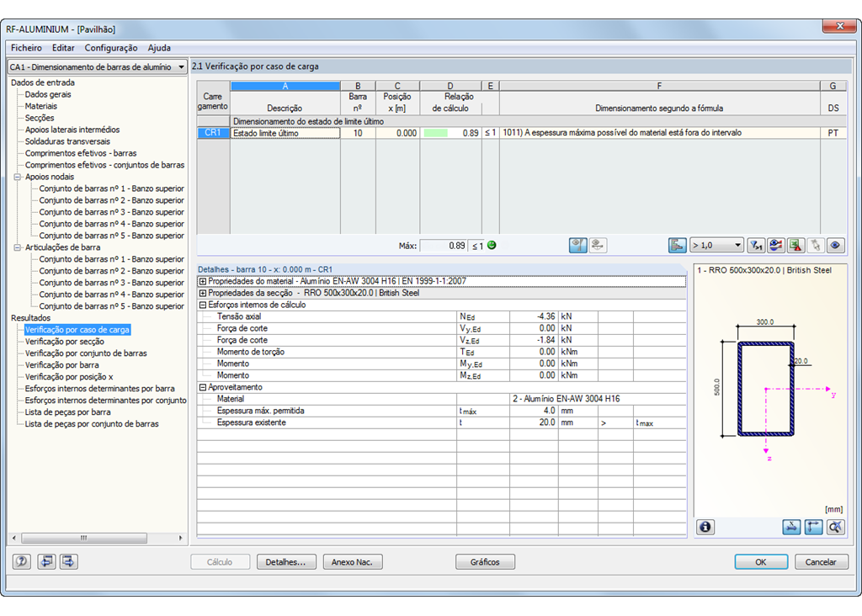Open the Configuração menu
Viewport: 862px width, 616px height.
111,48
